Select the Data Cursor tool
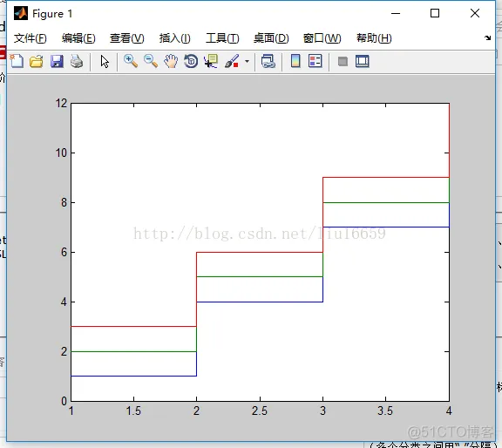Viewport: 502px width, 448px height. [x=211, y=61]
